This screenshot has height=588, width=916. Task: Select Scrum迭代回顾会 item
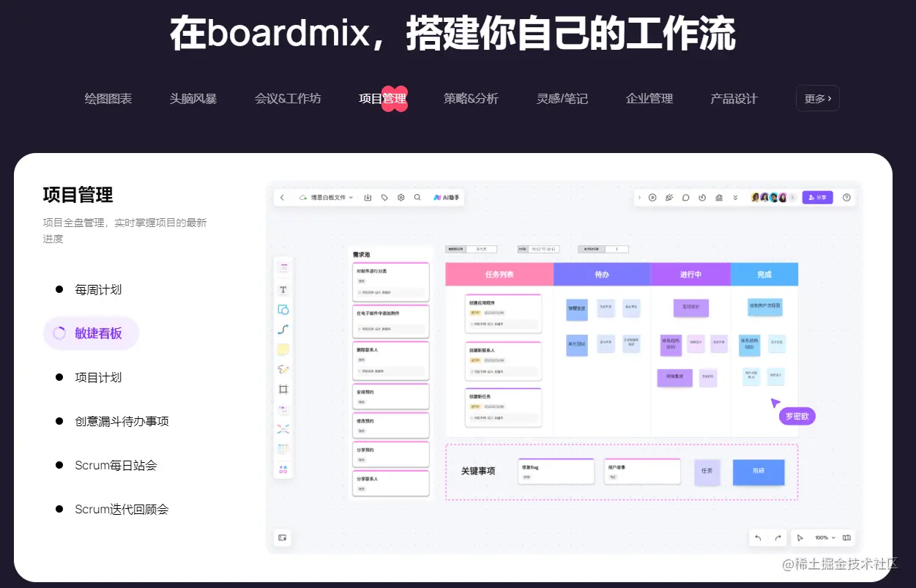pos(122,509)
